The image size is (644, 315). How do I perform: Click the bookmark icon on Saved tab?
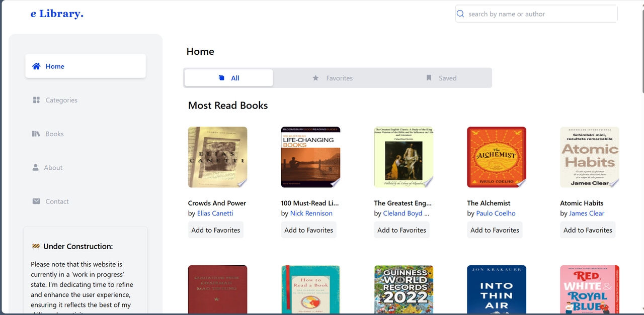(429, 78)
